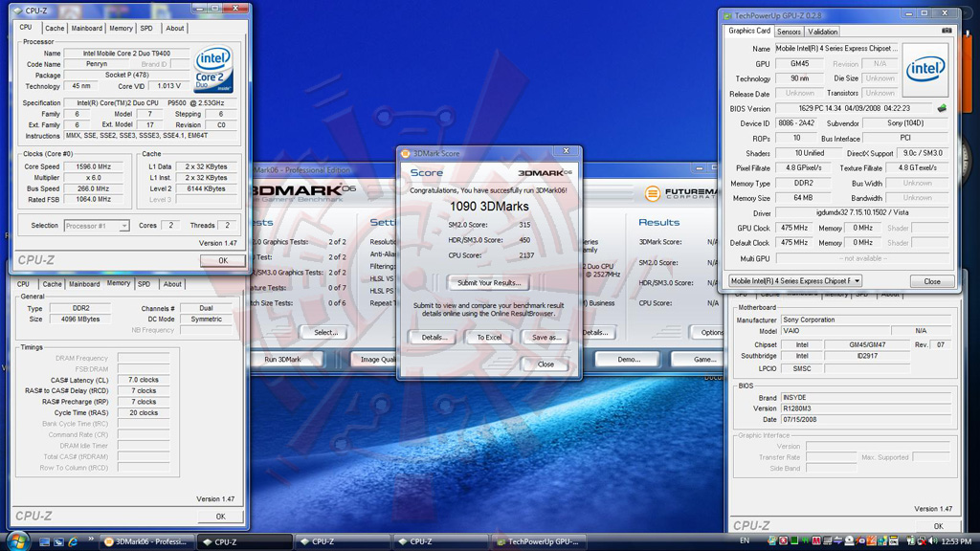Open the GPU selection dropdown in GPU-Z

[795, 281]
